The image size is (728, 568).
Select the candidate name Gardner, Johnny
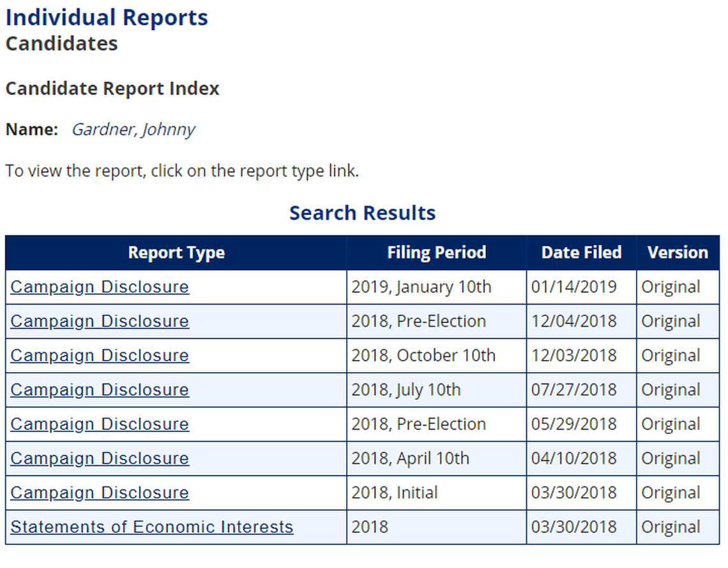coord(134,130)
